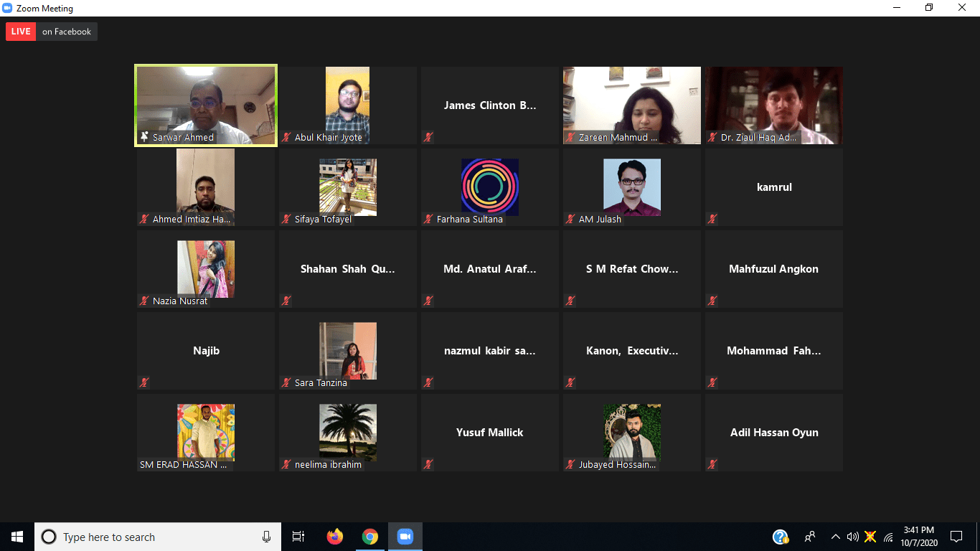Viewport: 980px width, 551px height.
Task: Click the 'Md. Anatul Araf...' participant name
Action: [x=490, y=269]
